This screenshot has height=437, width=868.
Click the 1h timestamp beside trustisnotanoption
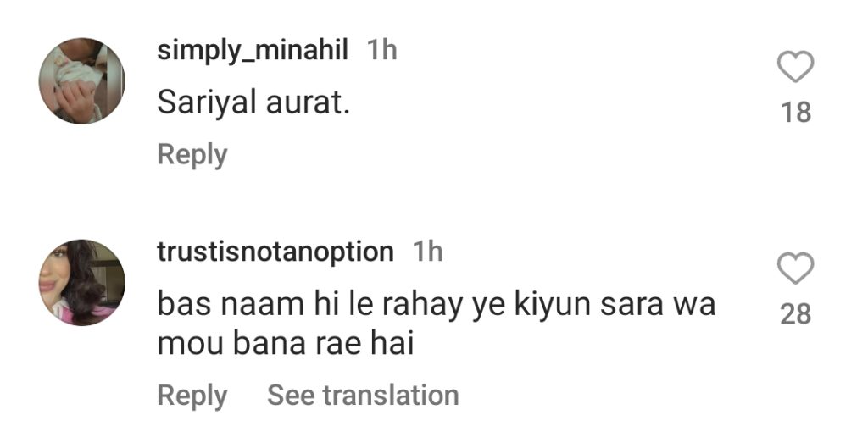(427, 252)
